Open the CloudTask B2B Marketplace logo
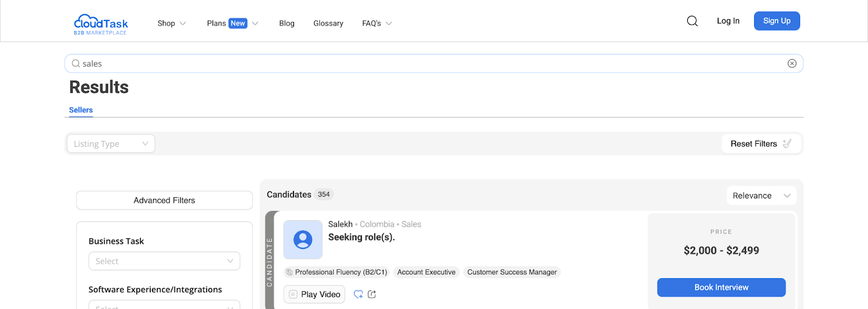 click(101, 24)
